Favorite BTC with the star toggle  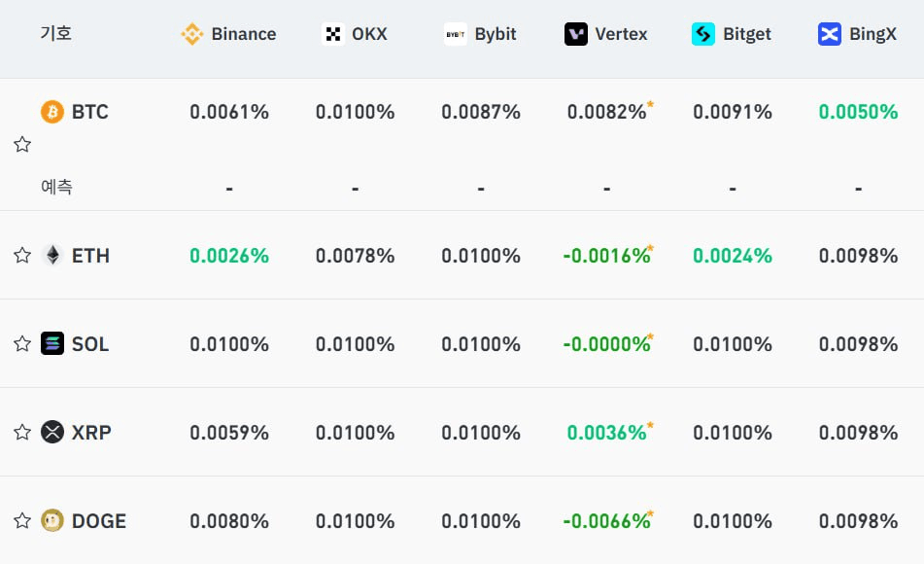pos(22,145)
